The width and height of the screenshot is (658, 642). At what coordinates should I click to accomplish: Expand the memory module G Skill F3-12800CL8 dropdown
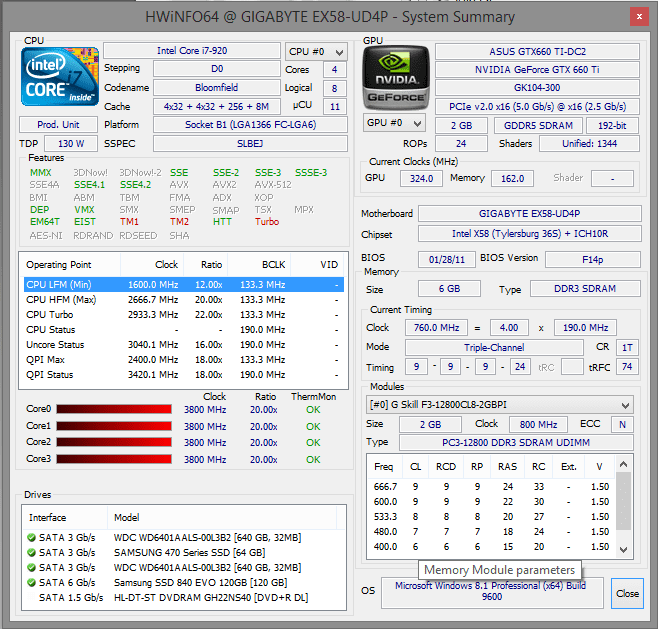(499, 405)
